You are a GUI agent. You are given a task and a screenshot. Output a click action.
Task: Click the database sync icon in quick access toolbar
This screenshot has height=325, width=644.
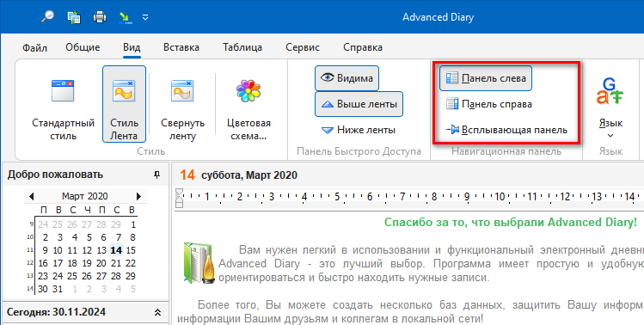pyautogui.click(x=74, y=17)
